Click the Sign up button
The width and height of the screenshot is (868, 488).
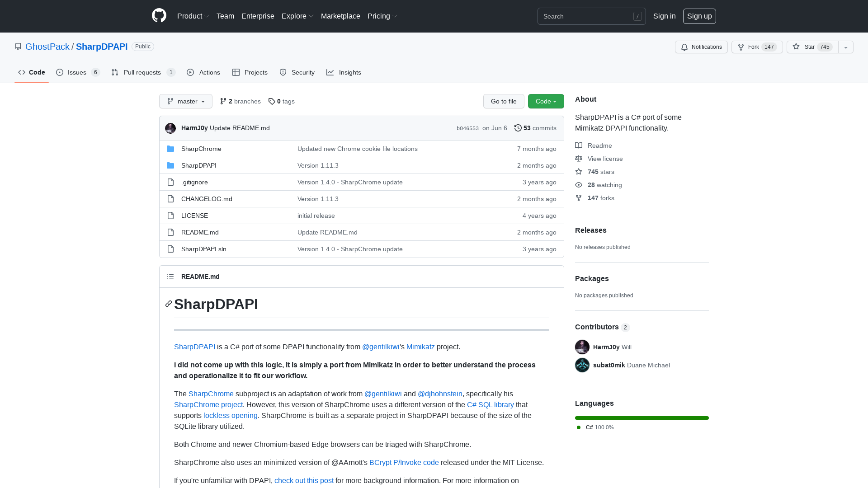[699, 16]
